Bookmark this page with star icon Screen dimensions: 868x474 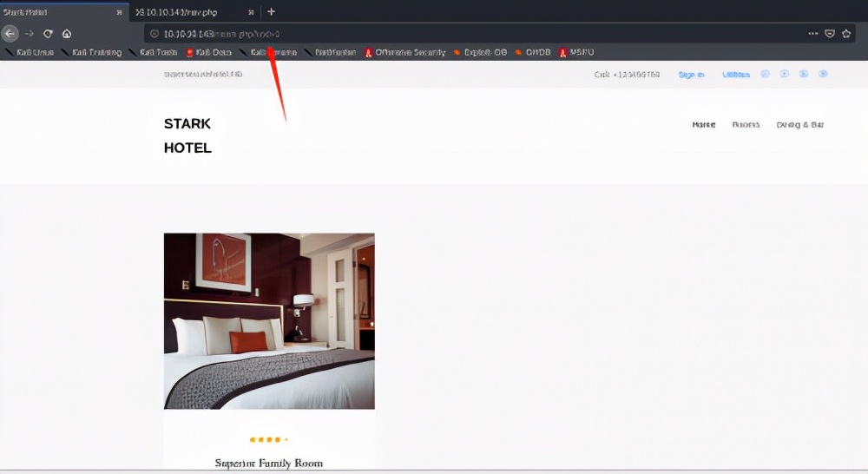click(x=846, y=34)
